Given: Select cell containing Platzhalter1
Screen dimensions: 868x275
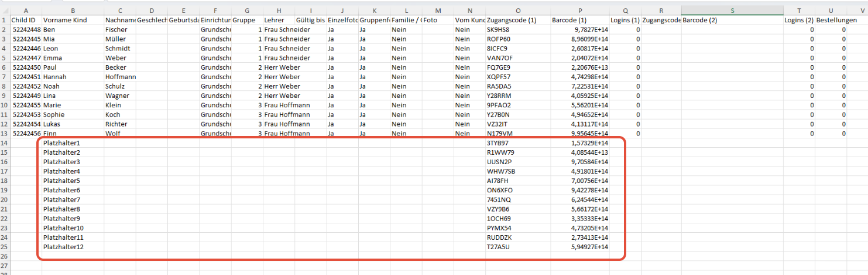Looking at the screenshot, I should 73,143.
